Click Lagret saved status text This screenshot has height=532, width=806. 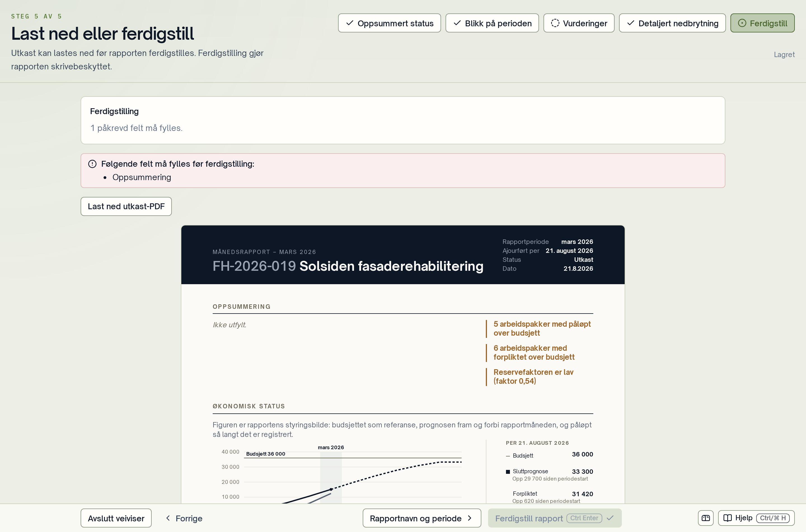coord(784,54)
